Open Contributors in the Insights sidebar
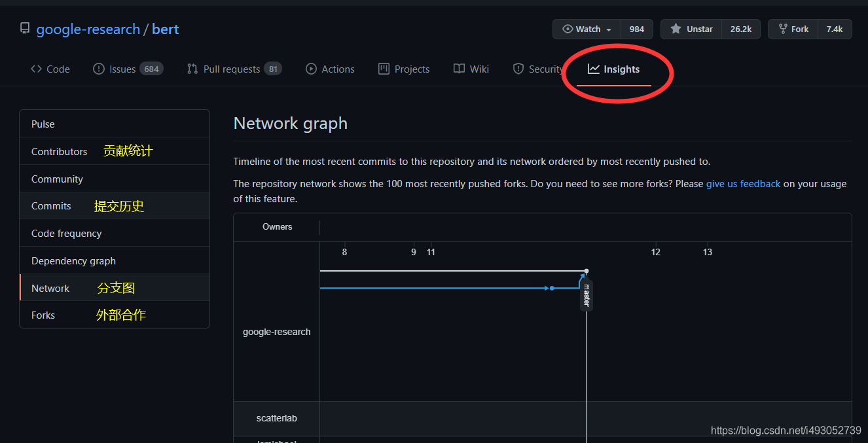The image size is (868, 443). pyautogui.click(x=115, y=151)
